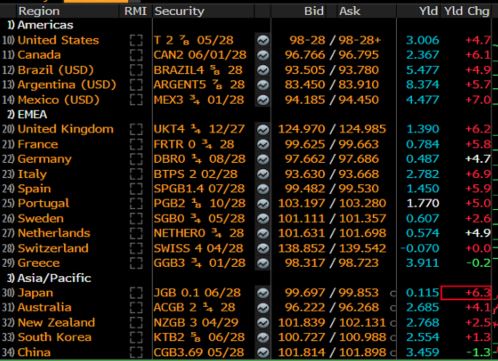Check the RMI box for South Korea
Image resolution: width=498 pixels, height=361 pixels.
pos(136,337)
